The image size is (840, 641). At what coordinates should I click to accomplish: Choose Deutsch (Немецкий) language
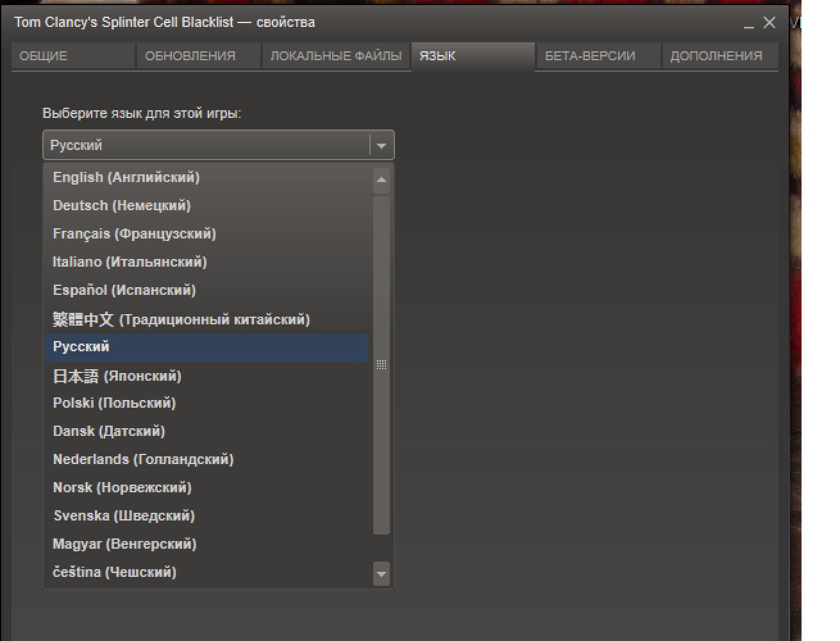tap(206, 206)
